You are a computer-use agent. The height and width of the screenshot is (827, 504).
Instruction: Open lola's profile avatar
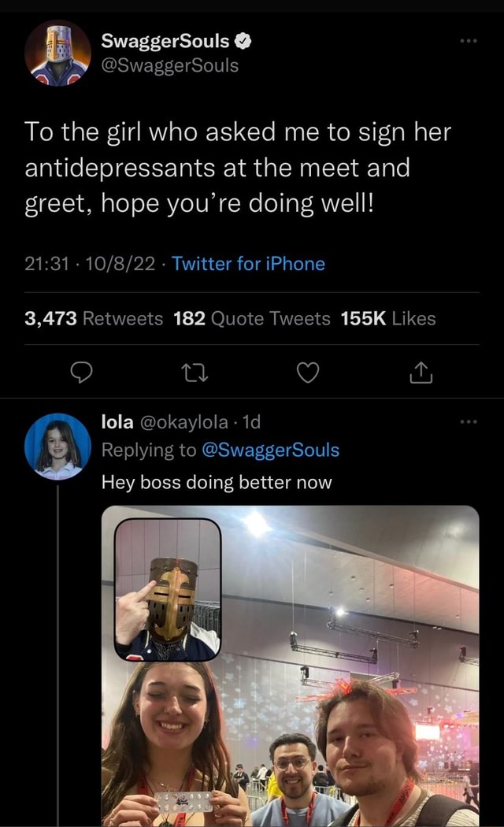point(57,446)
